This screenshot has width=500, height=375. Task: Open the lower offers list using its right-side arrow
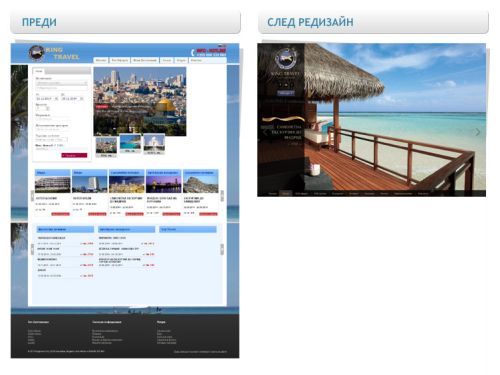click(222, 249)
